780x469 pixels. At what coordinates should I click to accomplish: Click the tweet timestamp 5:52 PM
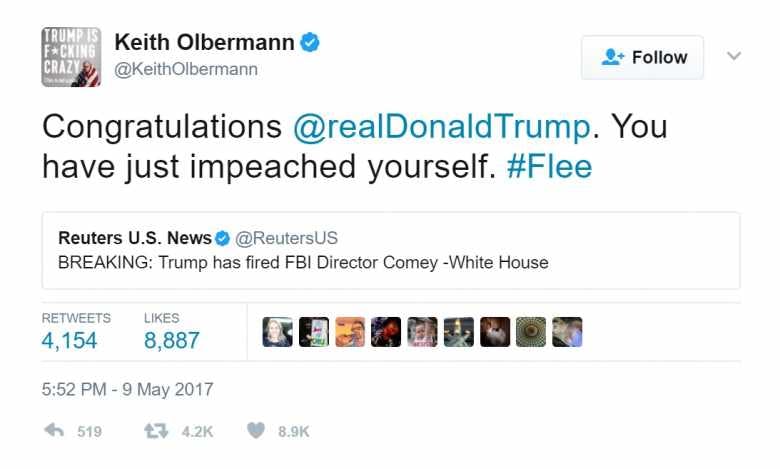point(127,389)
